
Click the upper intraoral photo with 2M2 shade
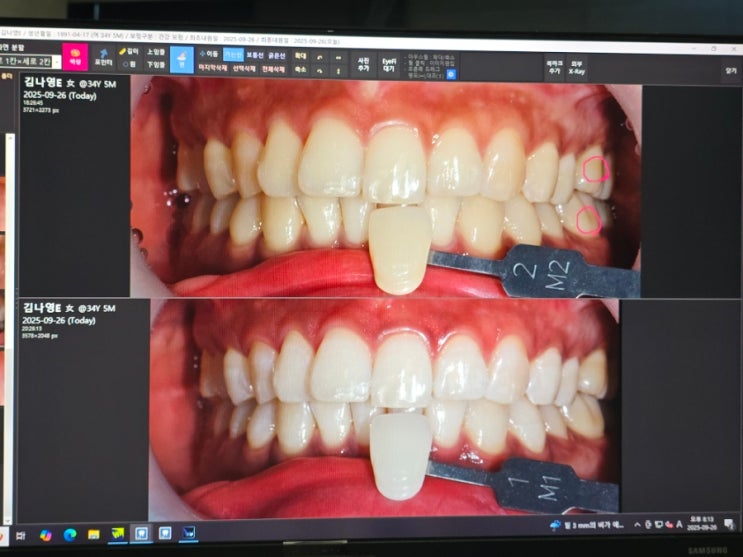[385, 187]
